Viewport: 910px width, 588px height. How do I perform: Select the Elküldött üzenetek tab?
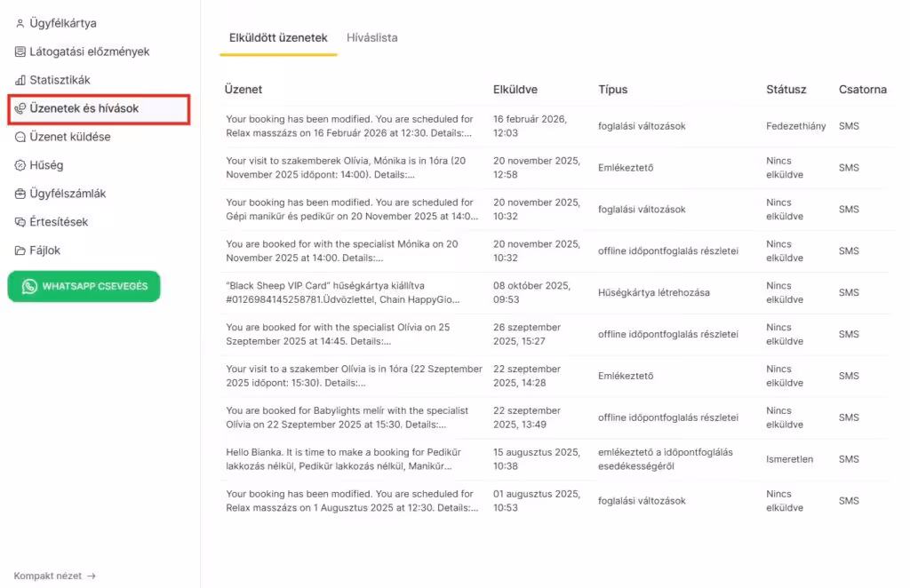click(x=278, y=38)
